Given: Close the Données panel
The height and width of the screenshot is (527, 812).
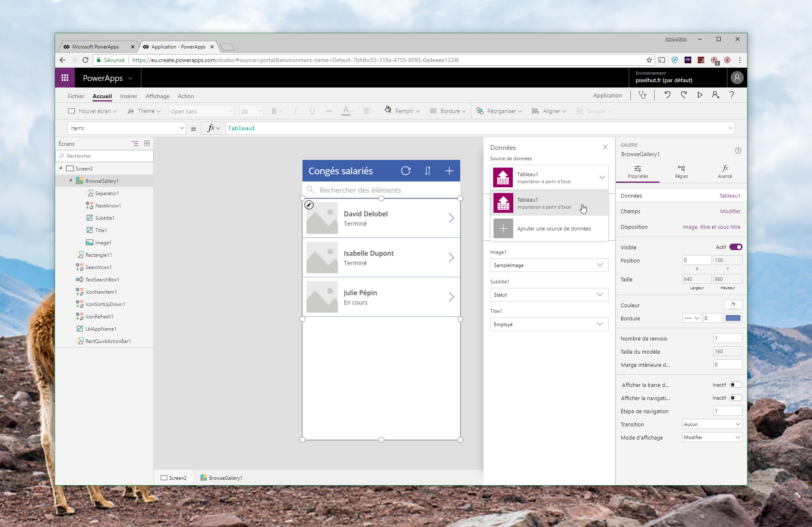Looking at the screenshot, I should (x=605, y=147).
